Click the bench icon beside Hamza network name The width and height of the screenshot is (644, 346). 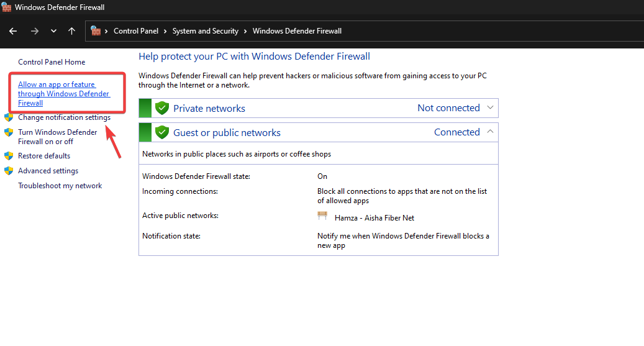coord(322,217)
